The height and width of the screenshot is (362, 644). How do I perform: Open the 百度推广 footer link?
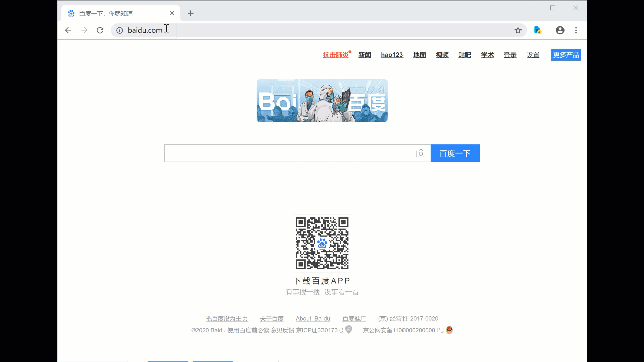[354, 319]
